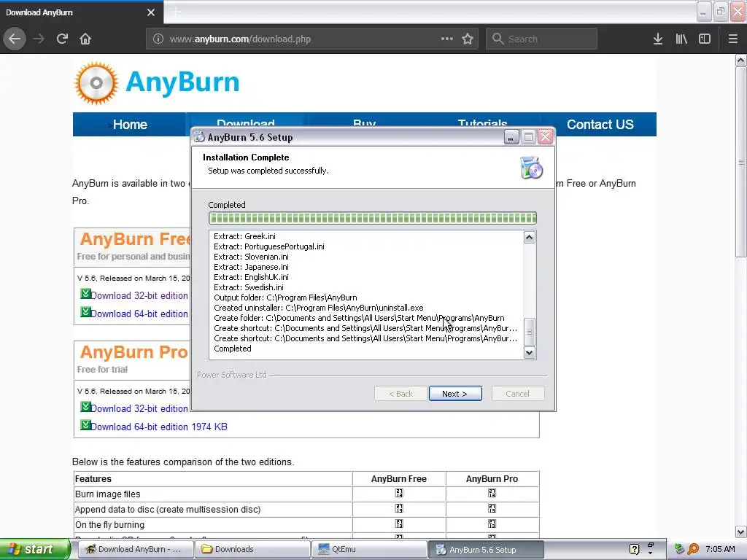Select log line 'Extract: Japanese.ini'
This screenshot has height=560, width=747.
251,267
